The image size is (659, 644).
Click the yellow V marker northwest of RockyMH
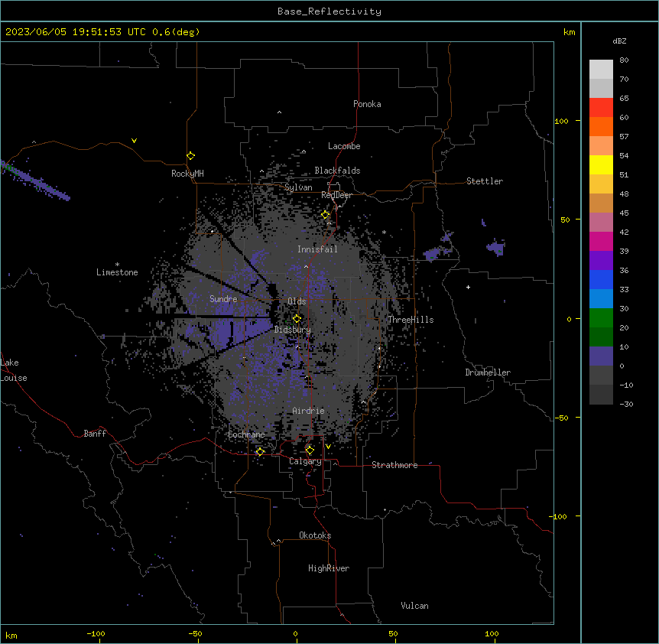tap(134, 141)
